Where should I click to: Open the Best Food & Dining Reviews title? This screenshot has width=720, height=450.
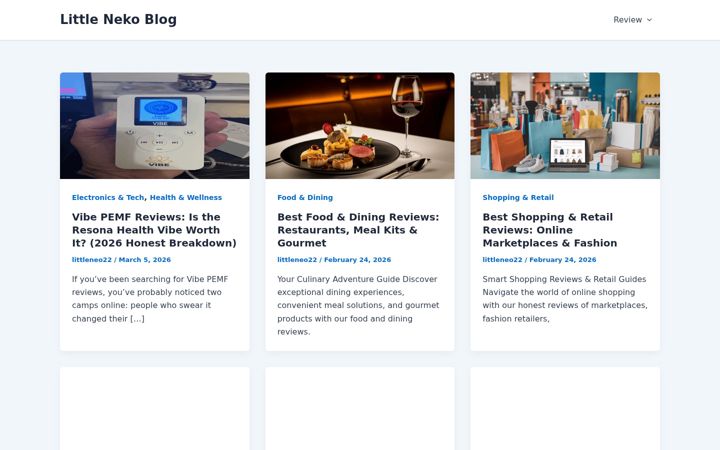click(x=358, y=230)
